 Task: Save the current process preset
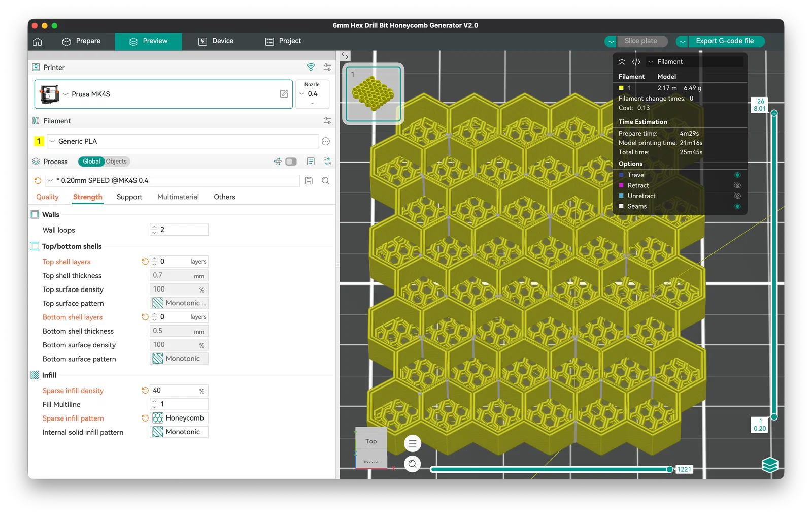coord(309,181)
